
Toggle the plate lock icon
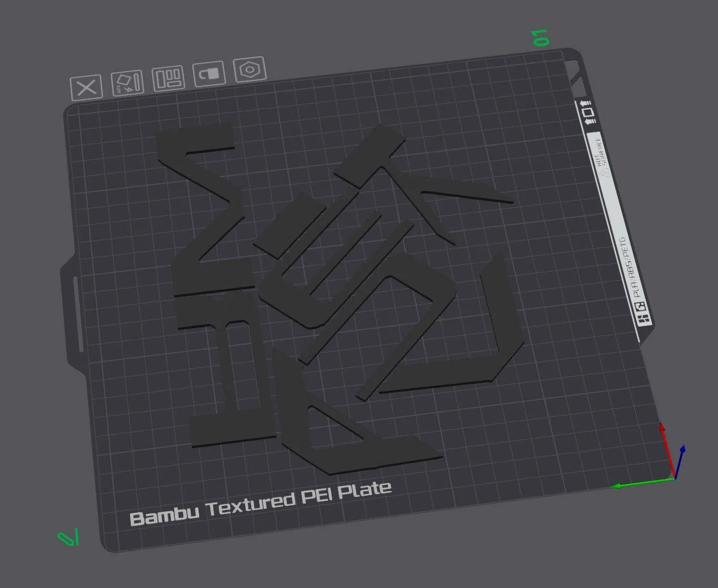tap(209, 74)
